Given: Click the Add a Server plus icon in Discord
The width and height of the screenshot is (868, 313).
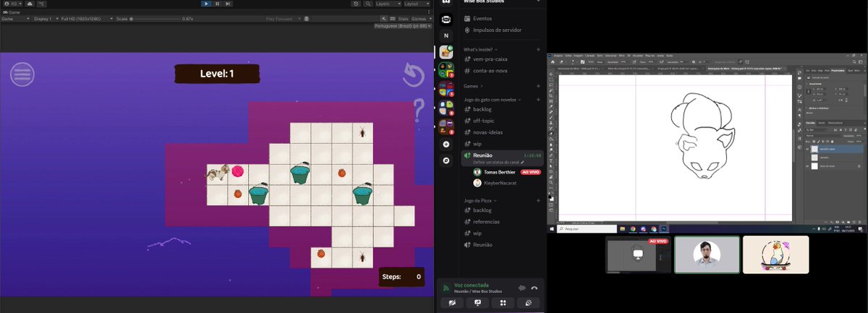Looking at the screenshot, I should [446, 144].
